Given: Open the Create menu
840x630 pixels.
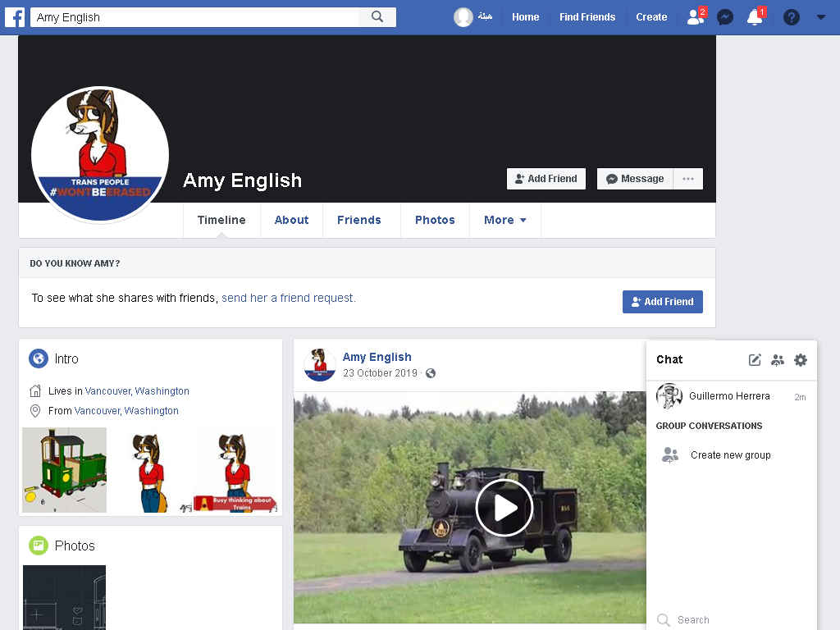Looking at the screenshot, I should point(651,17).
